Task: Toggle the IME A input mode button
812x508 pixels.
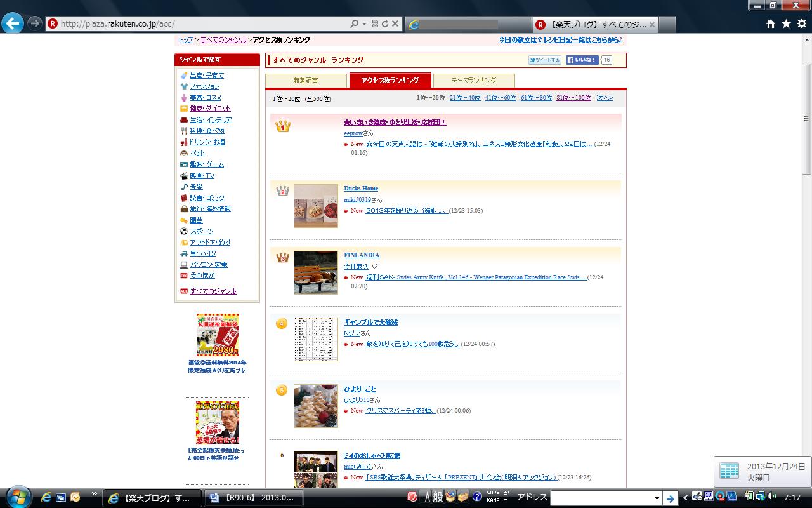Action: [427, 497]
